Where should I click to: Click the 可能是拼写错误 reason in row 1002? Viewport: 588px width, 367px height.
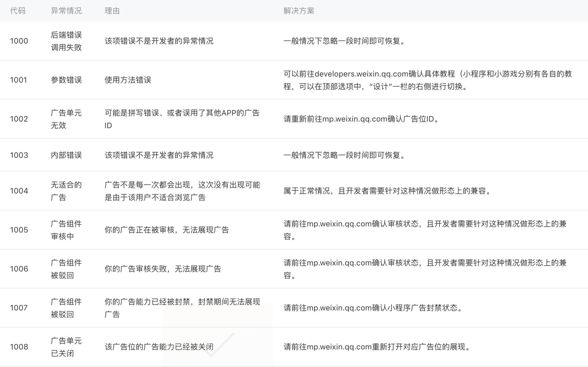pos(182,119)
